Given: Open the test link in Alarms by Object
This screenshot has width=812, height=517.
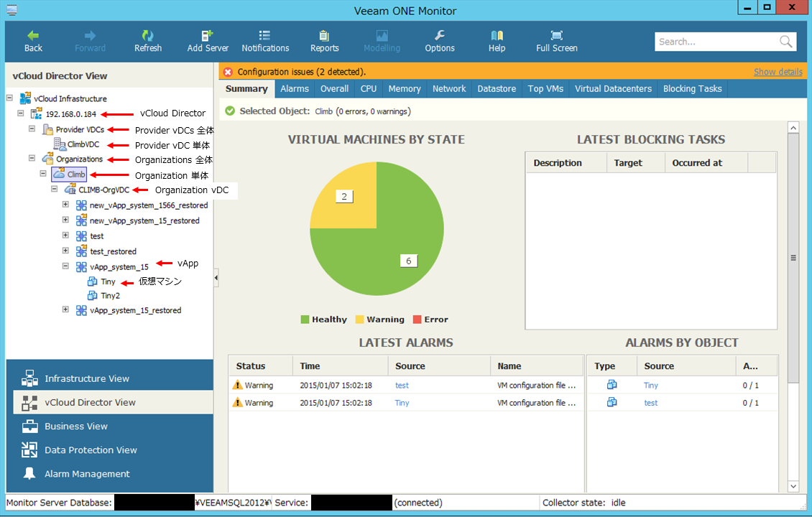Looking at the screenshot, I should click(x=651, y=403).
